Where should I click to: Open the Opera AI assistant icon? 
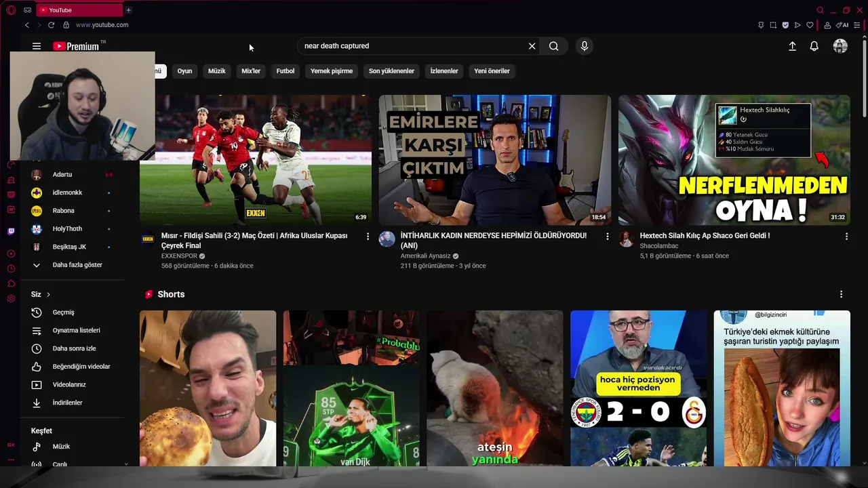pos(842,25)
